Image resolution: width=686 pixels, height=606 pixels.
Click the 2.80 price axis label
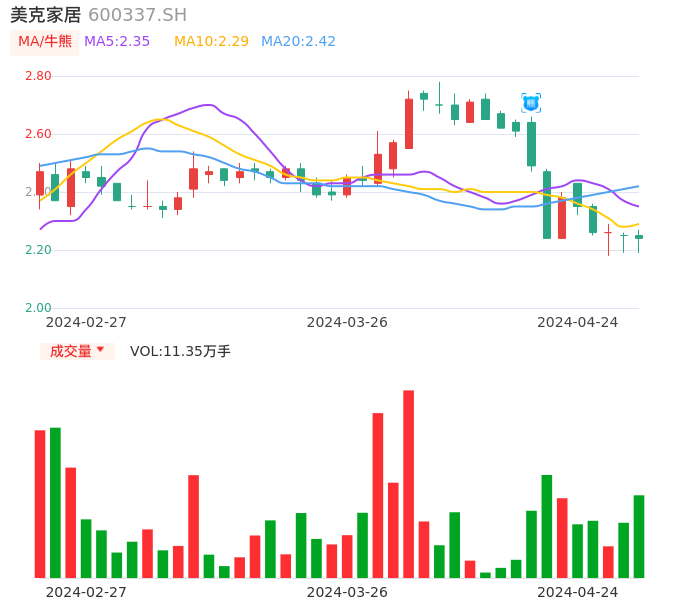coord(38,76)
